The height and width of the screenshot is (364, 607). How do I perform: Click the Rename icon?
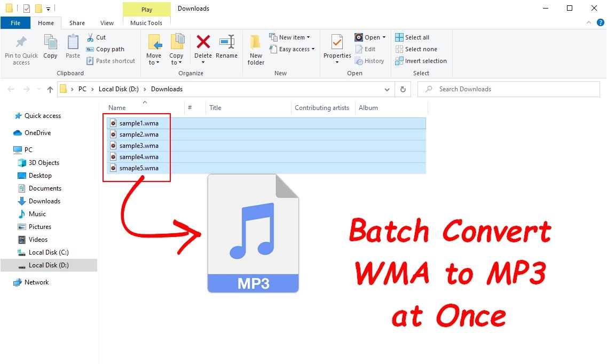[x=227, y=48]
